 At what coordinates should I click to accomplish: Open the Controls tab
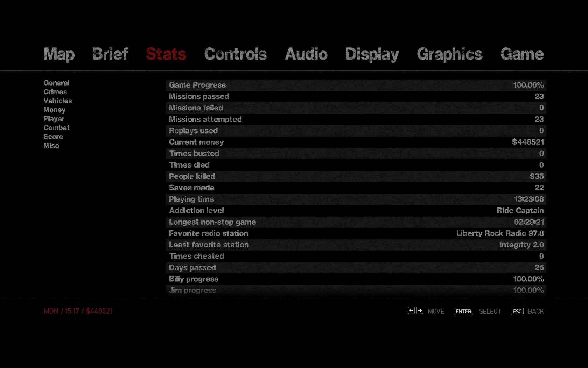click(236, 54)
